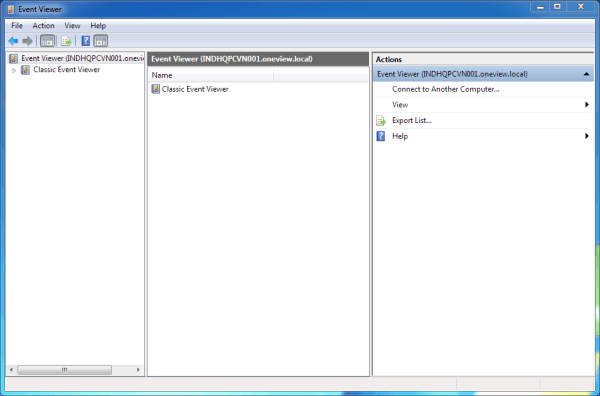Click the grey Forward arrow in toolbar

point(27,41)
